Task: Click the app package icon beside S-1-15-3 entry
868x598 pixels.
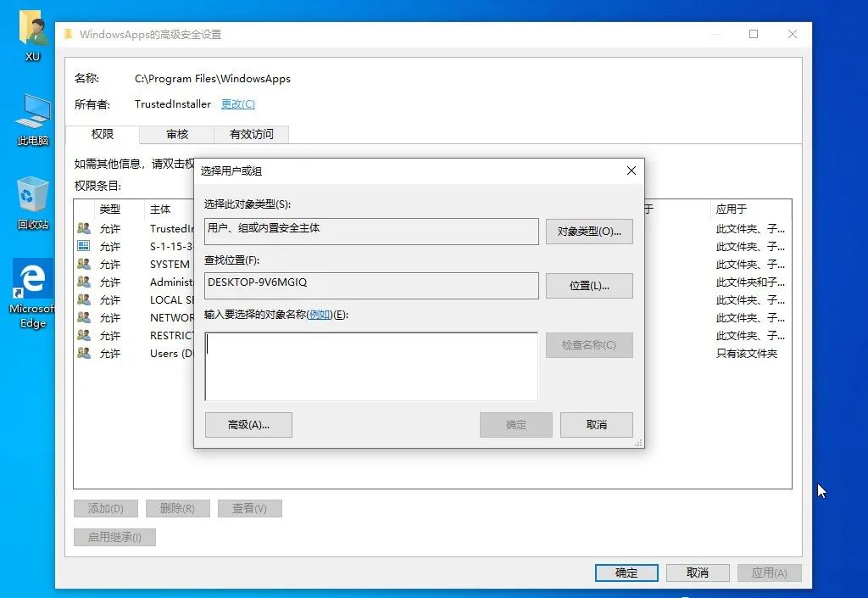Action: [84, 246]
